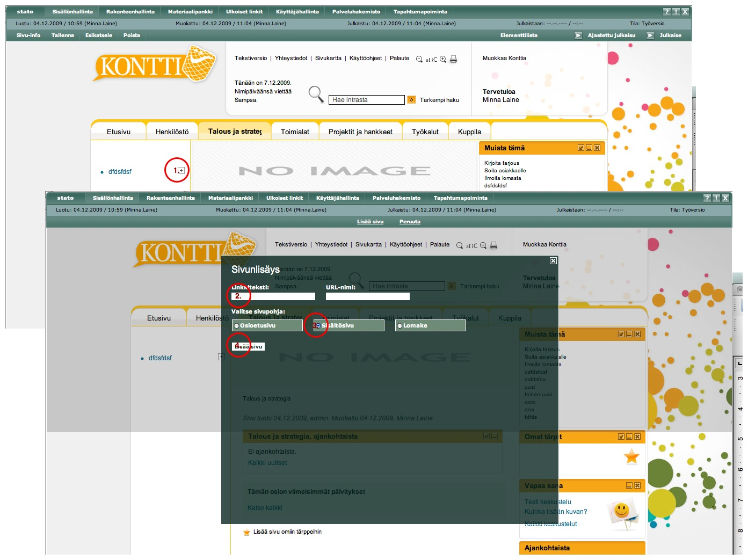Image resolution: width=748 pixels, height=560 pixels.
Task: Click the Linkkiteksti input field
Action: (x=273, y=296)
